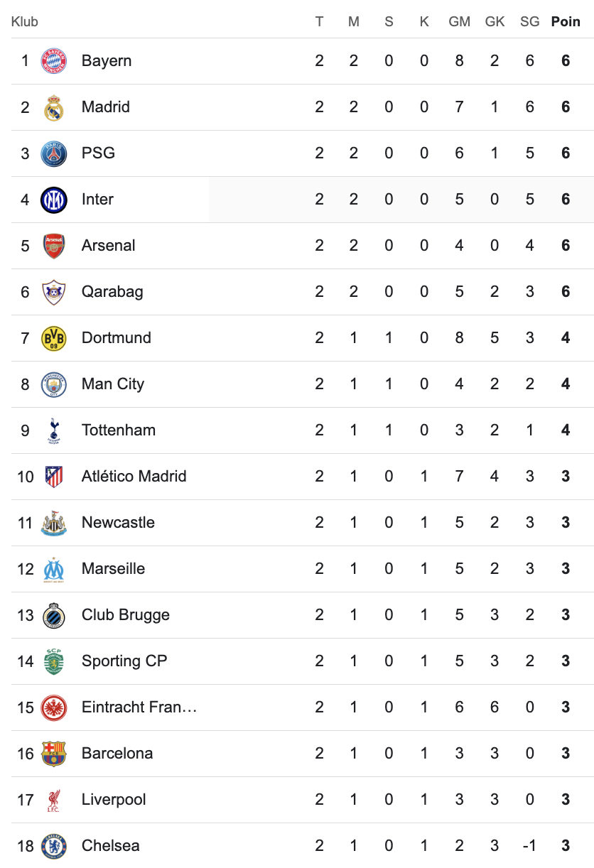Click the Poin column header
This screenshot has width=594, height=868.
566,21
